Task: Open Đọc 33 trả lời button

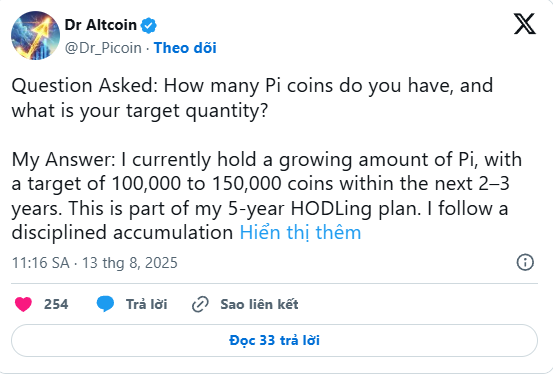Action: [274, 340]
